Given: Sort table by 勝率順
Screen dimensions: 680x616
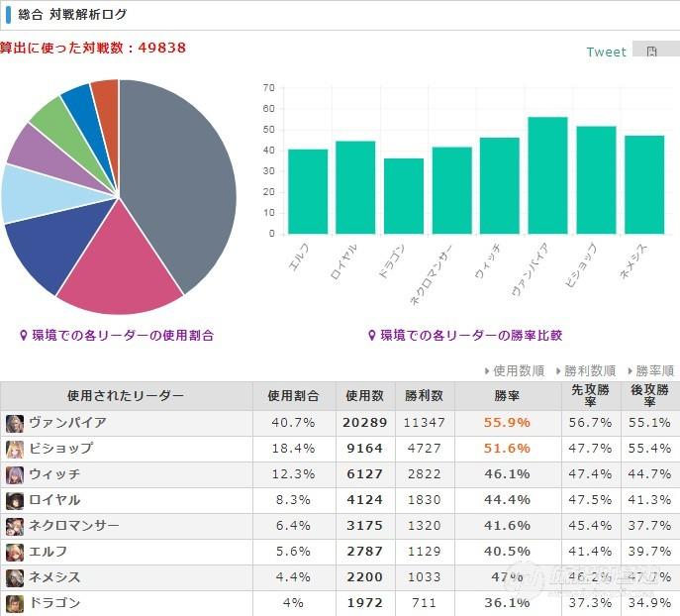Looking at the screenshot, I should click(651, 371).
